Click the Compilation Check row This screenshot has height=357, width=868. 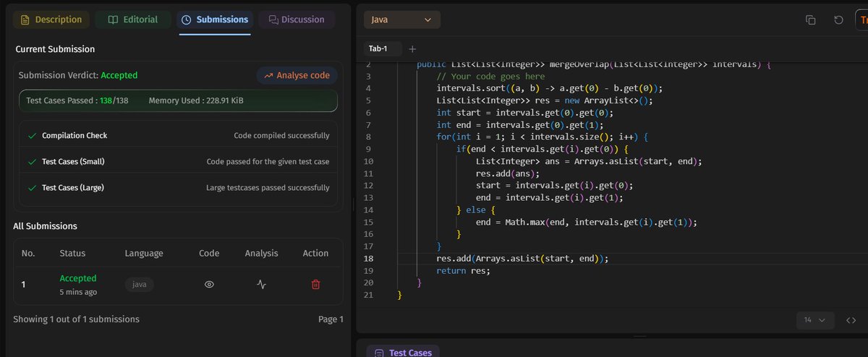coord(179,136)
